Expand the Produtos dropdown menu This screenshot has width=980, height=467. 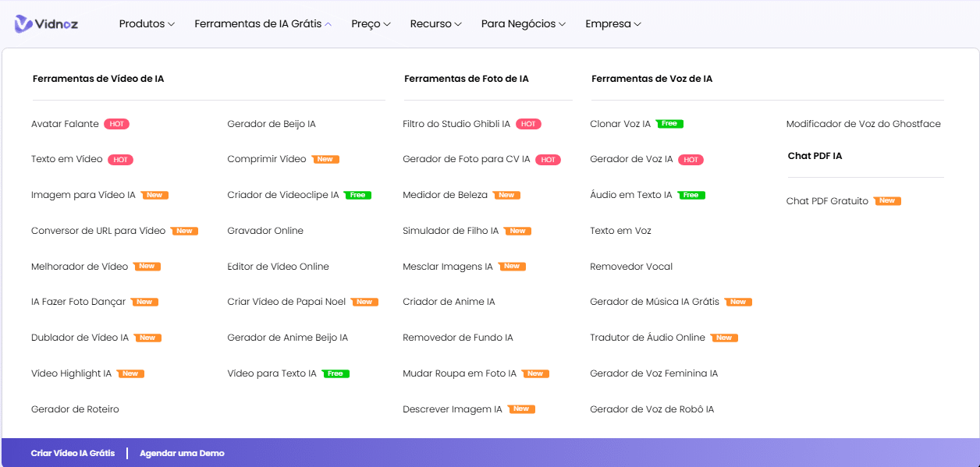point(147,24)
